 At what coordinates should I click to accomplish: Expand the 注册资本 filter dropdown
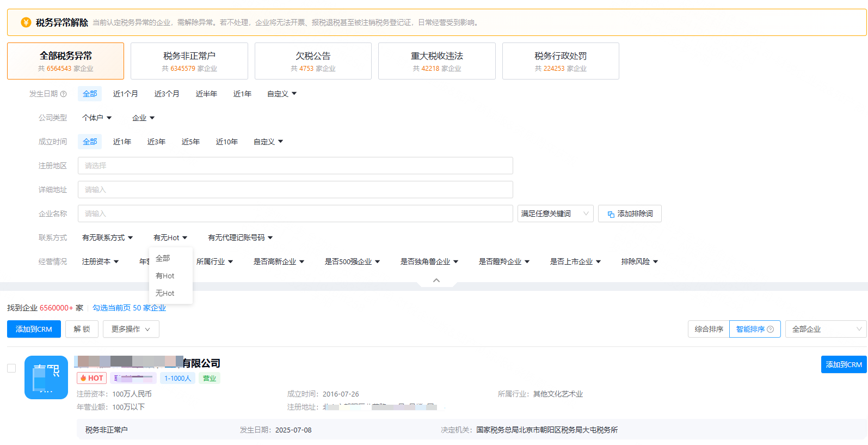[100, 261]
